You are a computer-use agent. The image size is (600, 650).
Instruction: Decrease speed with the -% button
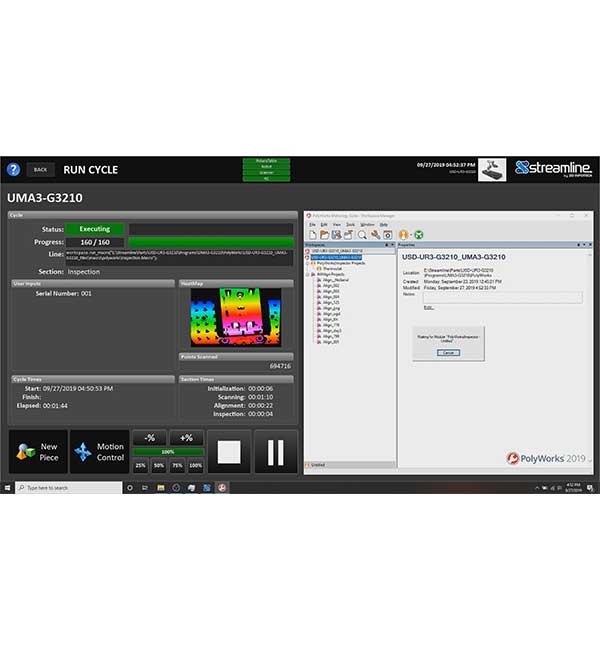150,438
